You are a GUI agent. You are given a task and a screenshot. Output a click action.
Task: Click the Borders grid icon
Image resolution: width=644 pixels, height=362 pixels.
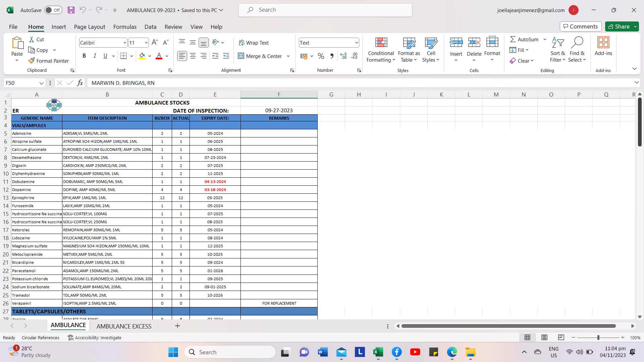click(123, 56)
